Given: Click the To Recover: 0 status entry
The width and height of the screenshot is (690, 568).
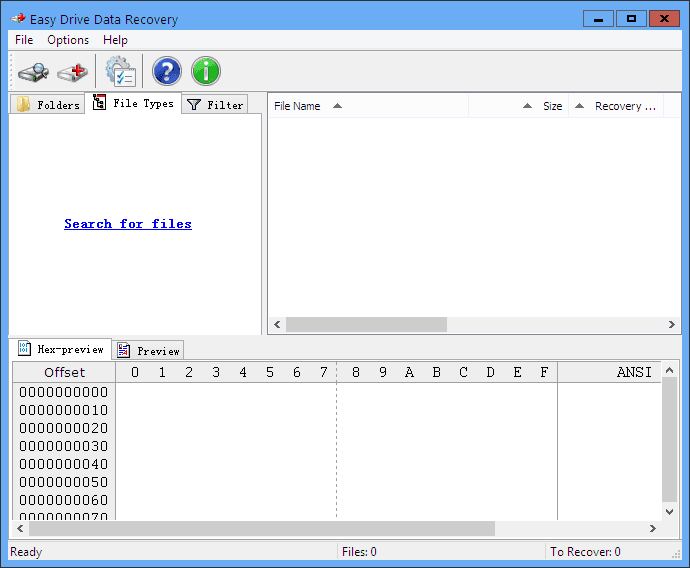Looking at the screenshot, I should 585,552.
